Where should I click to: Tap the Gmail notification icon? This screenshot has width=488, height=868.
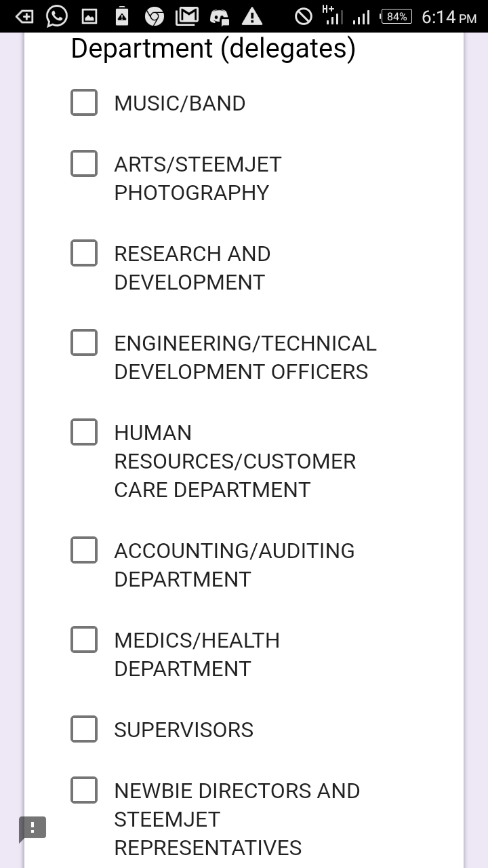pyautogui.click(x=187, y=16)
